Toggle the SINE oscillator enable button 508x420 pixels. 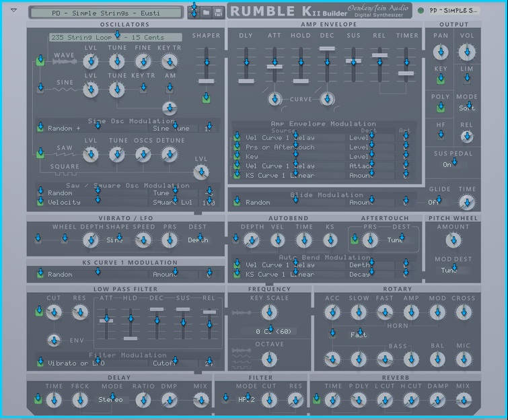40,88
